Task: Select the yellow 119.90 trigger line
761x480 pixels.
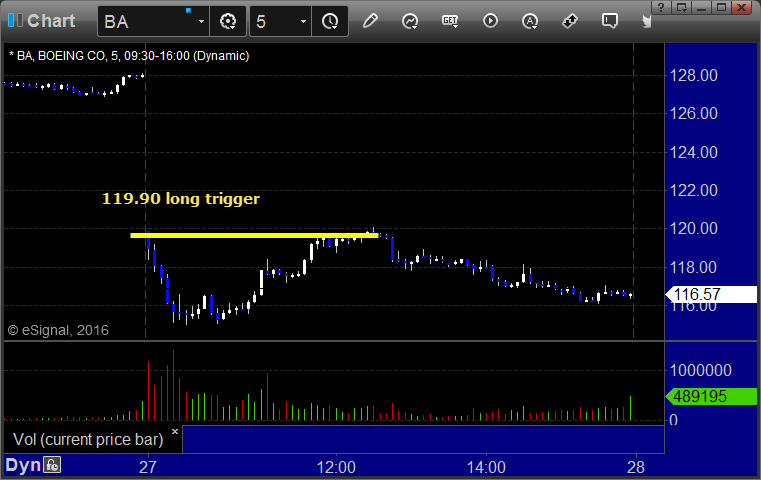Action: pyautogui.click(x=254, y=235)
